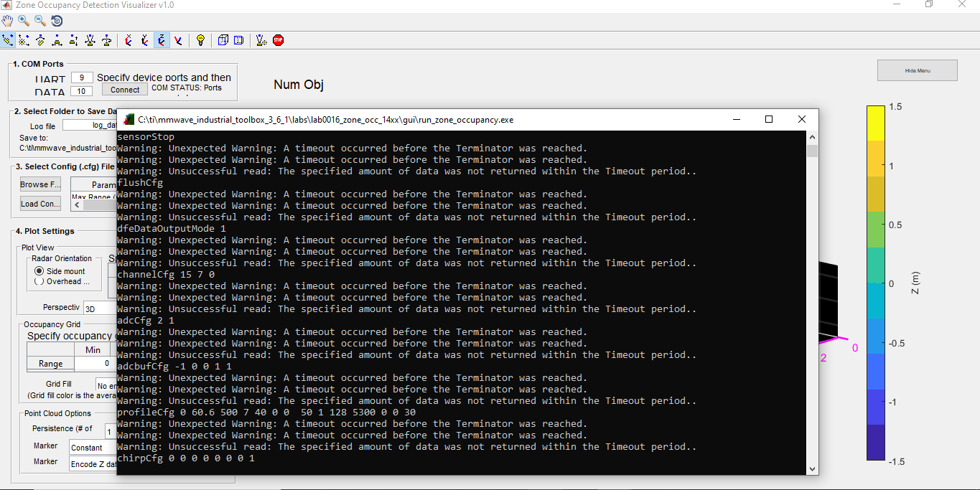Click the Param table column header
Viewport: 980px width, 490px height.
(94, 185)
